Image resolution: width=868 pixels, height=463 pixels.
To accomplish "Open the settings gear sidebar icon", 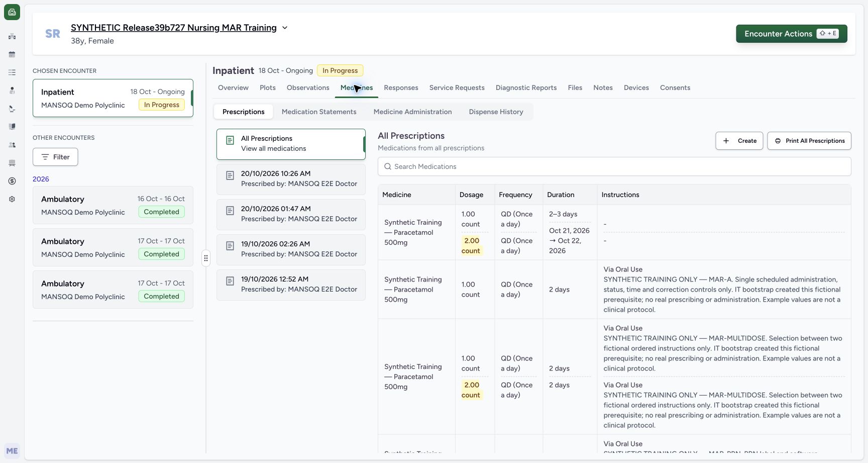I will (12, 199).
